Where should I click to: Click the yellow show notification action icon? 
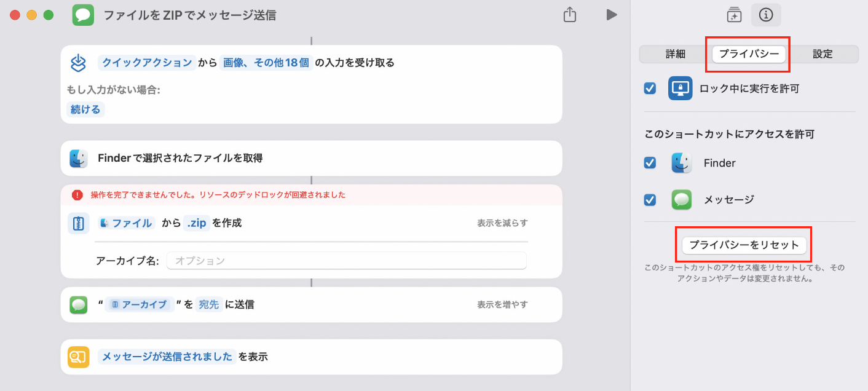click(78, 357)
